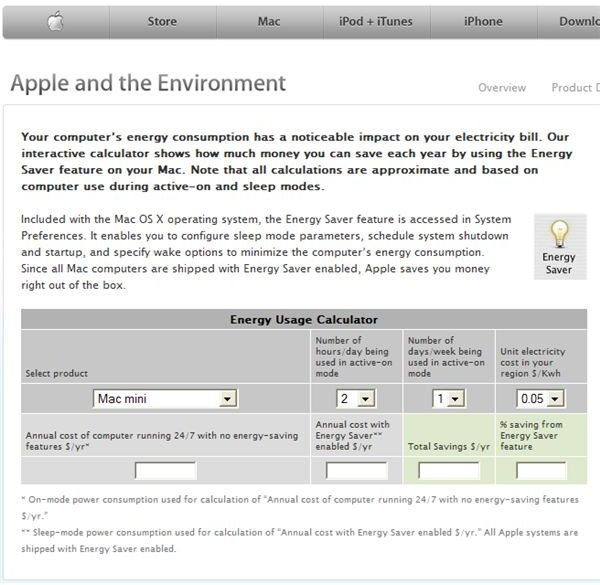This screenshot has height=585, width=600.
Task: Click the % saving from Energy Saver label
Action: (531, 435)
